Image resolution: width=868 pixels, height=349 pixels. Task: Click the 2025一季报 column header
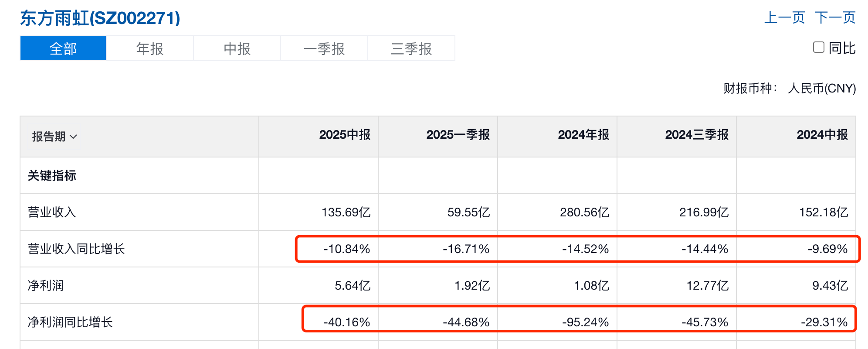(458, 135)
